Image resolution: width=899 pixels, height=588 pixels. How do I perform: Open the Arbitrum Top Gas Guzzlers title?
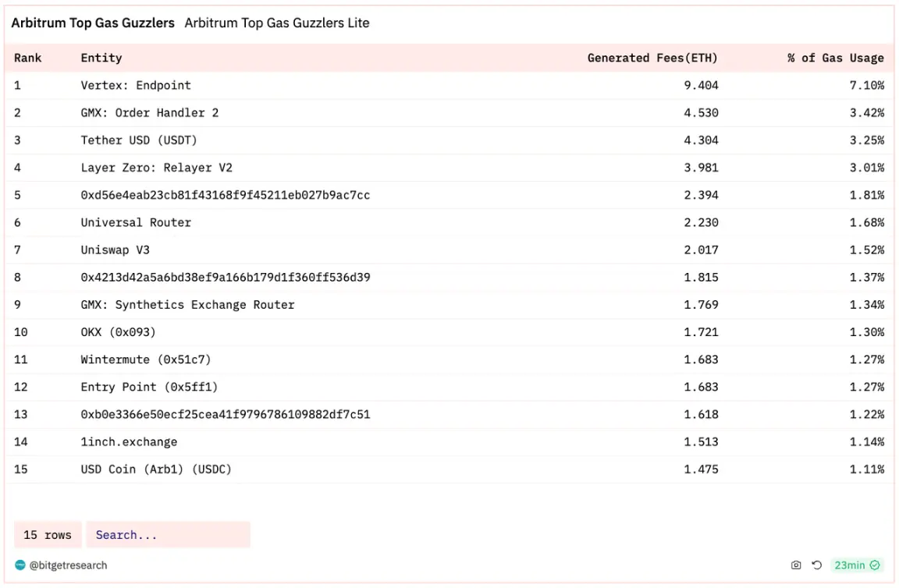pyautogui.click(x=93, y=23)
